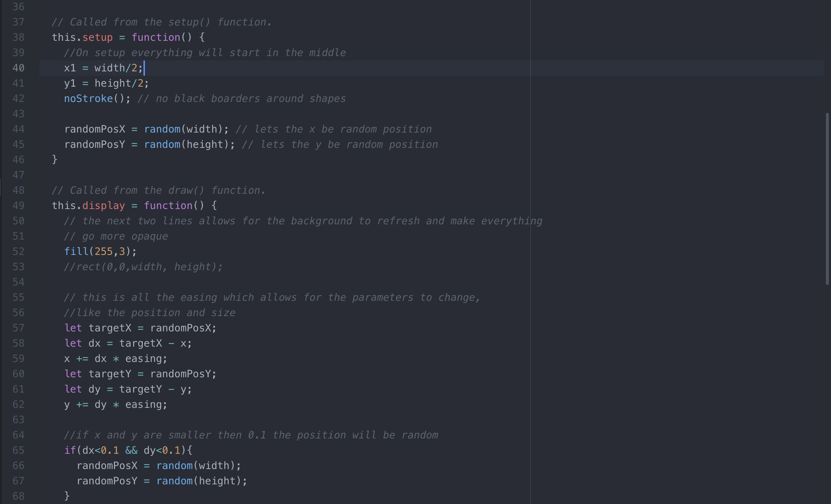Click randomPosX on line 44
Screen dimensions: 831x504
click(x=95, y=129)
